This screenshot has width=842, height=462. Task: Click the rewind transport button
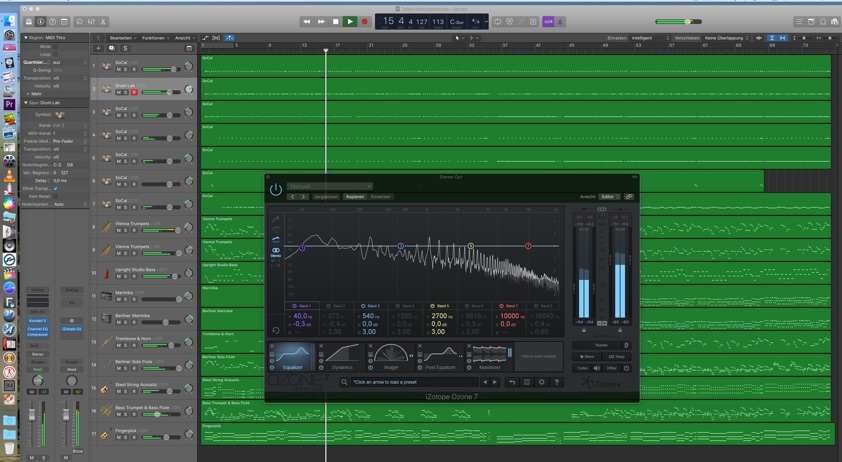point(306,21)
